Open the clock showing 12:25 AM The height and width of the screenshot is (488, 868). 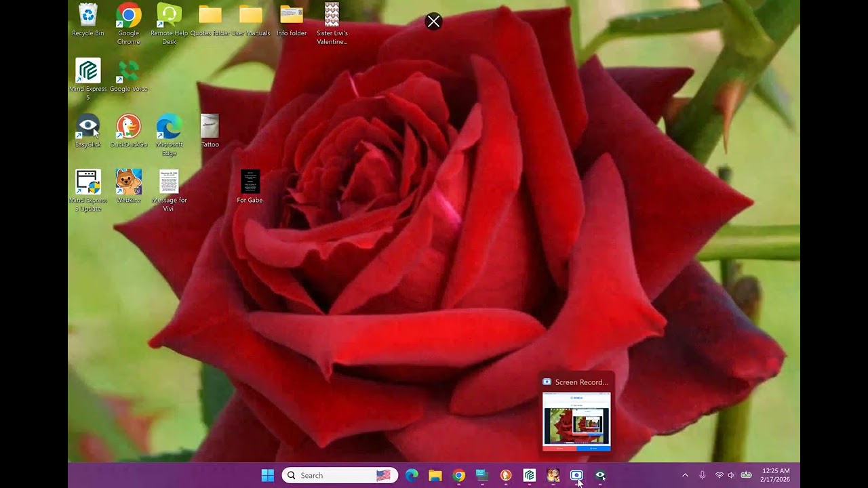[x=775, y=475]
